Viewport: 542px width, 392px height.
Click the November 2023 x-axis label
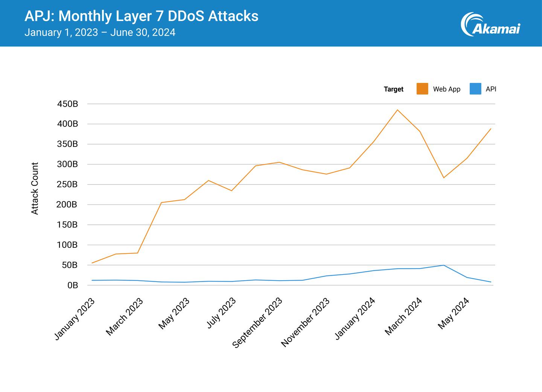(x=305, y=322)
